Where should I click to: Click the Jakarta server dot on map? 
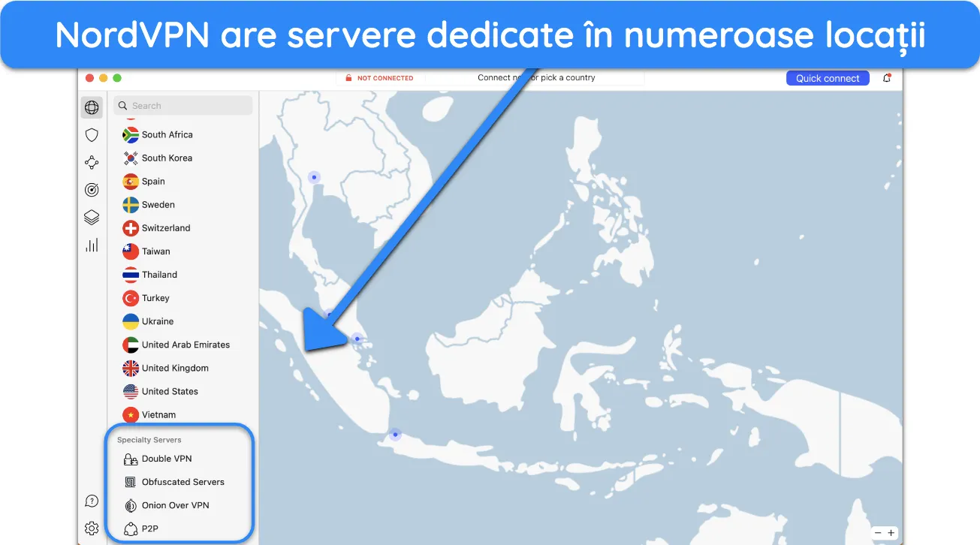coord(395,435)
